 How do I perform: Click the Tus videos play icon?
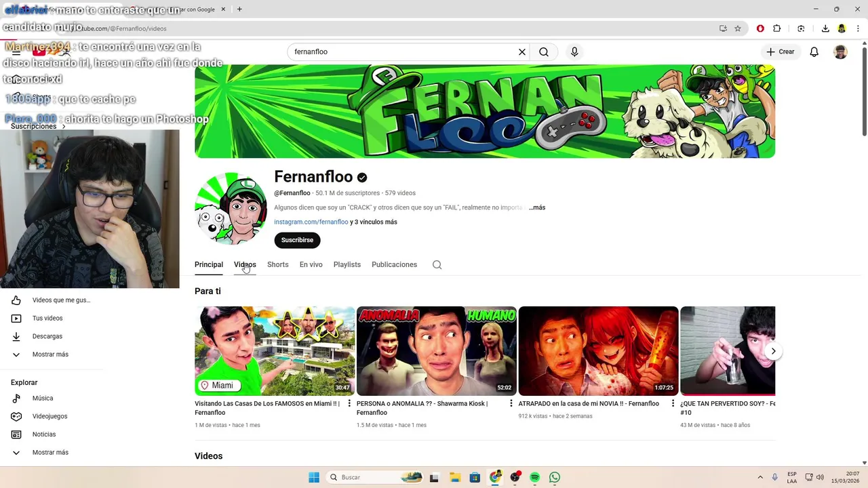pos(16,319)
